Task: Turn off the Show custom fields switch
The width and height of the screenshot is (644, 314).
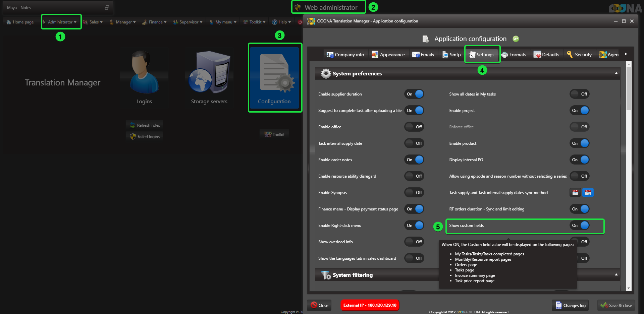Action: click(x=580, y=226)
